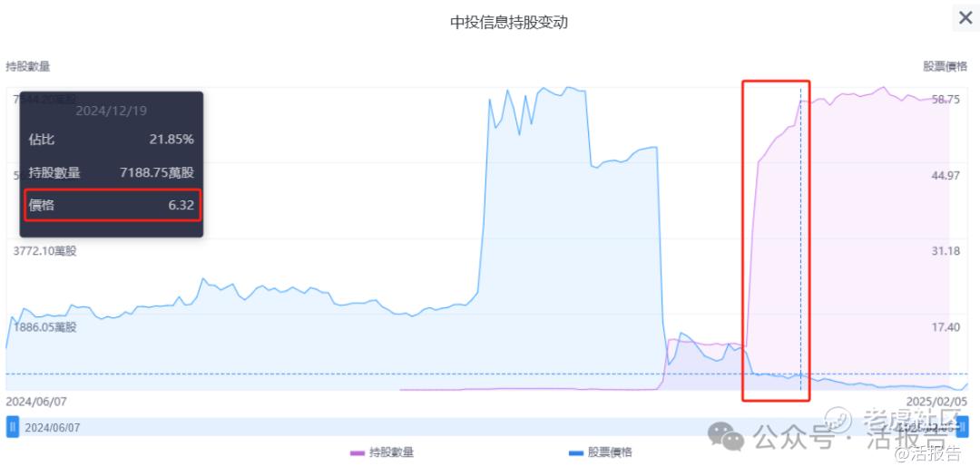Toggle the 股票價格 legend series

pos(610,452)
